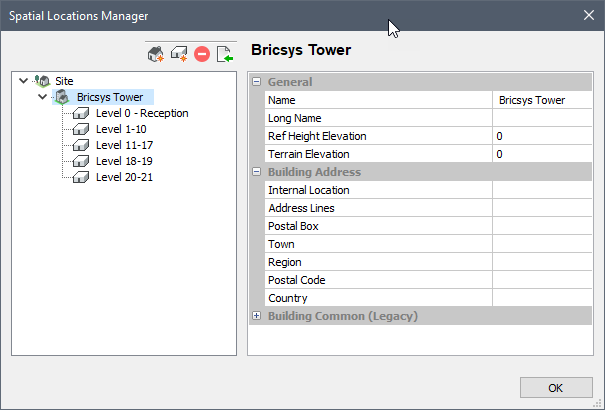Click the Bricsys Tower heading above properties
This screenshot has width=605, height=410.
301,50
